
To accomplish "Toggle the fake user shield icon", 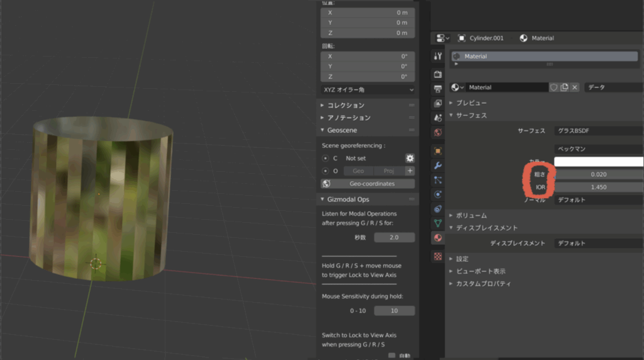I will [x=554, y=87].
